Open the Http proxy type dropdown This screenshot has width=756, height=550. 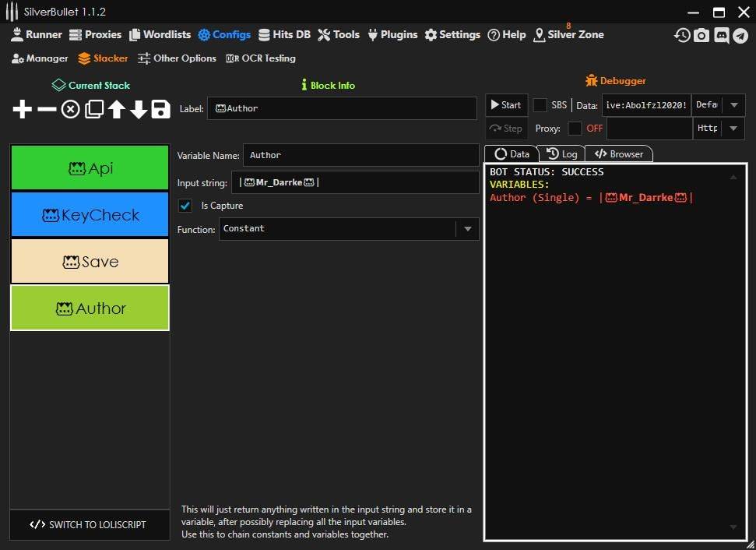point(733,129)
